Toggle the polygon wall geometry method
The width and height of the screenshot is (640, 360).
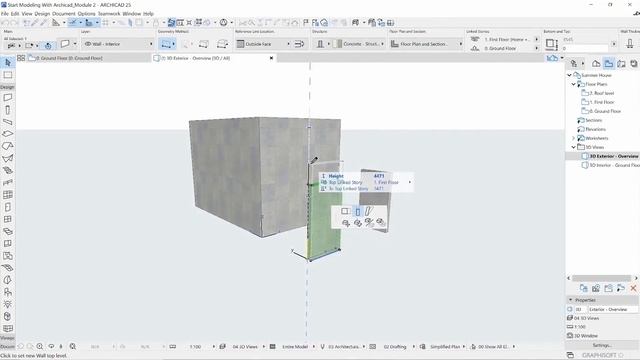[x=222, y=44]
